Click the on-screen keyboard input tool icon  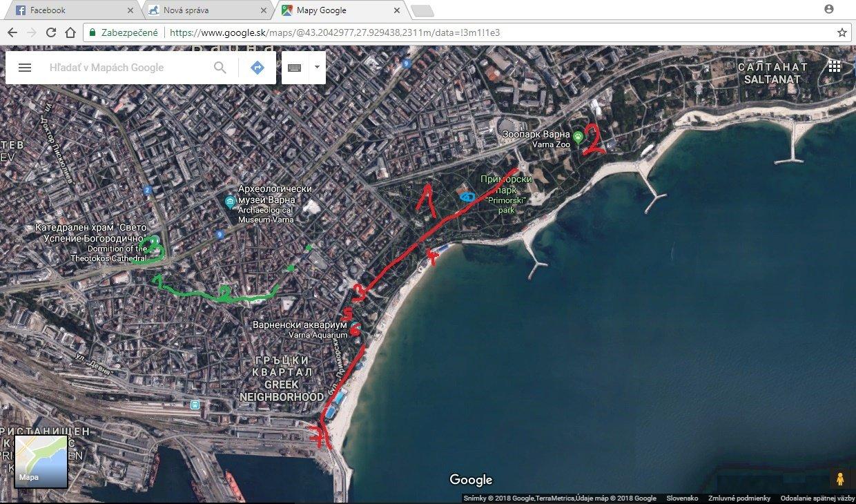(295, 68)
